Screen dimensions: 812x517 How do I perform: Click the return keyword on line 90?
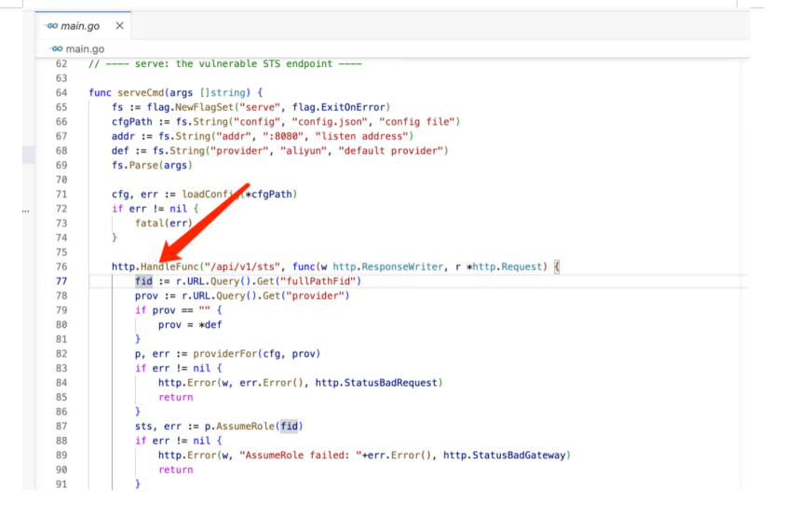[176, 469]
